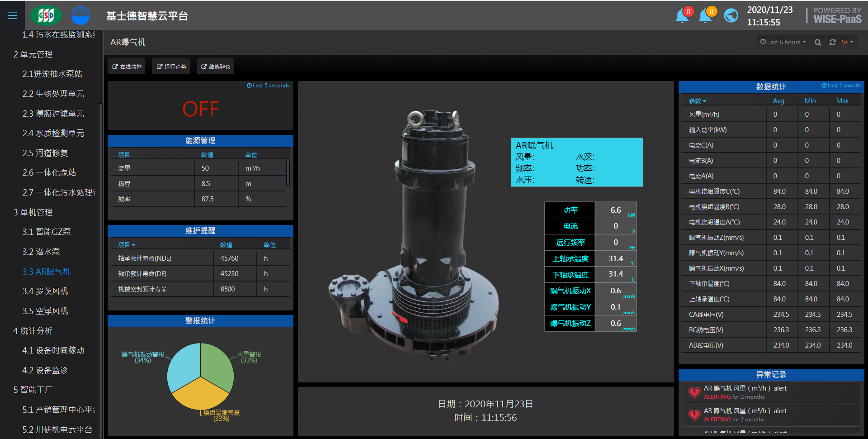Click the orange-badged alert bell
Screen dimensions: 868x439
705,16
